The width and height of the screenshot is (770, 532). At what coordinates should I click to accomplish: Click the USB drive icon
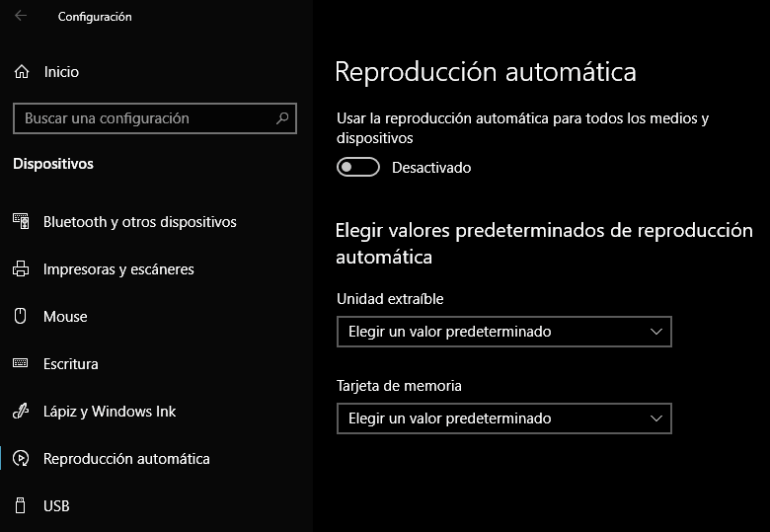21,506
